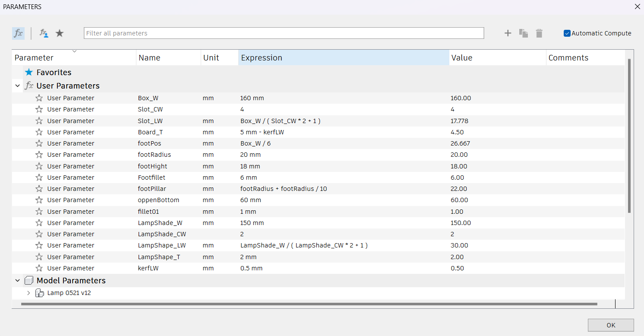The image size is (644, 336).
Task: Select the all parameters fx filter icon
Action: click(x=18, y=33)
